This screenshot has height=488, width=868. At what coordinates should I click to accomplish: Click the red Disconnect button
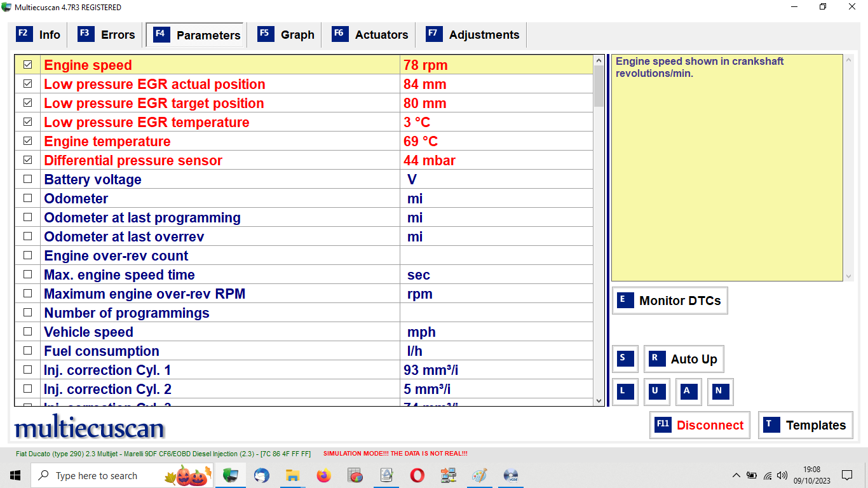[700, 425]
